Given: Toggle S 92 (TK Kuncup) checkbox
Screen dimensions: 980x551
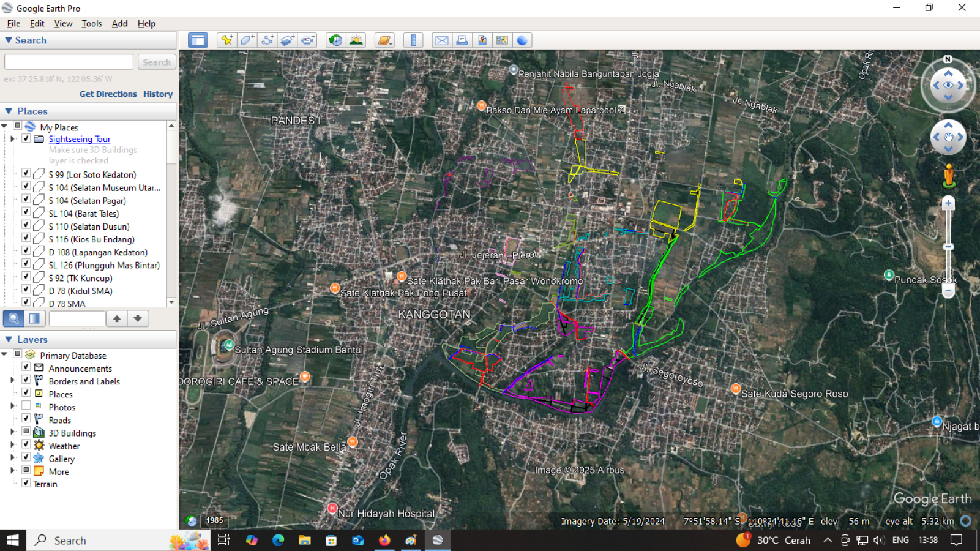Looking at the screenshot, I should [x=26, y=276].
